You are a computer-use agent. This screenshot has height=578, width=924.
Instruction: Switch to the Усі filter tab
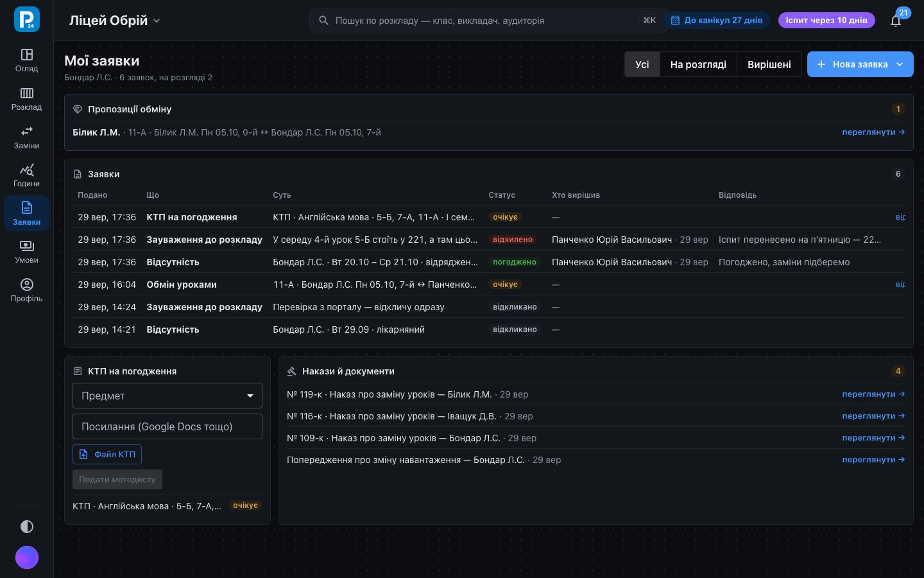point(642,64)
